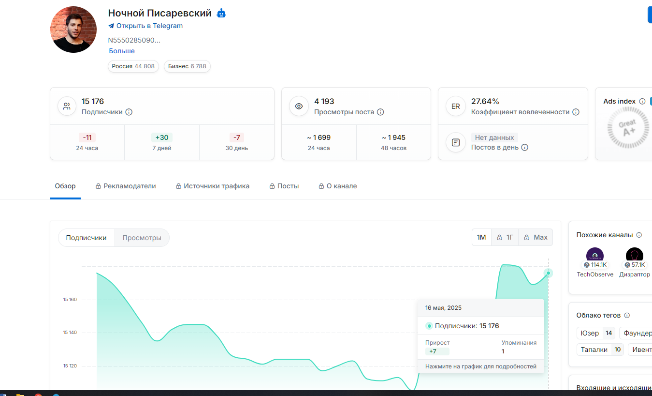Image resolution: width=652 pixels, height=396 pixels.
Task: Select the locked '1Г' chart period
Action: point(505,238)
